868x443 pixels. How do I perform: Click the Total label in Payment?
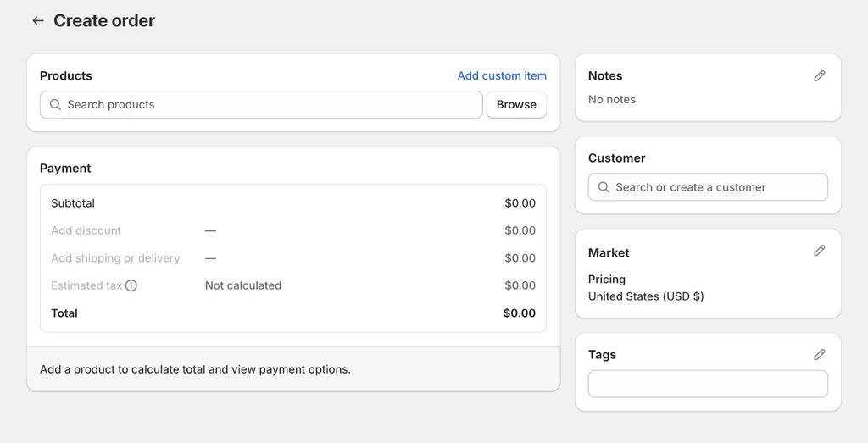pos(64,313)
